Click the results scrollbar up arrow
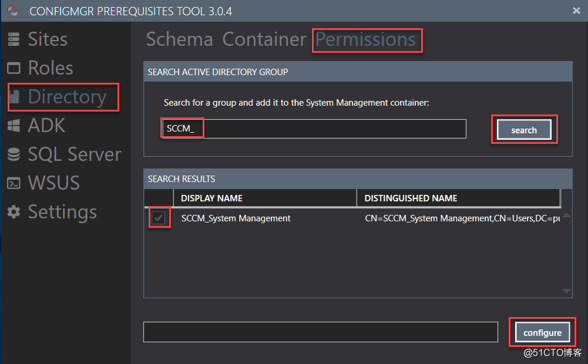Screen dimensions: 588x364 pos(567,215)
